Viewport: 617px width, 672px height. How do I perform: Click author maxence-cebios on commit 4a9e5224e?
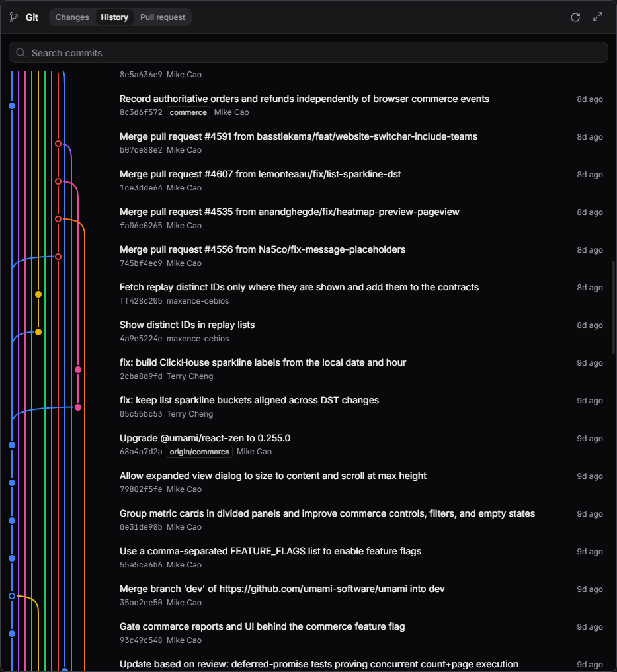pos(198,339)
